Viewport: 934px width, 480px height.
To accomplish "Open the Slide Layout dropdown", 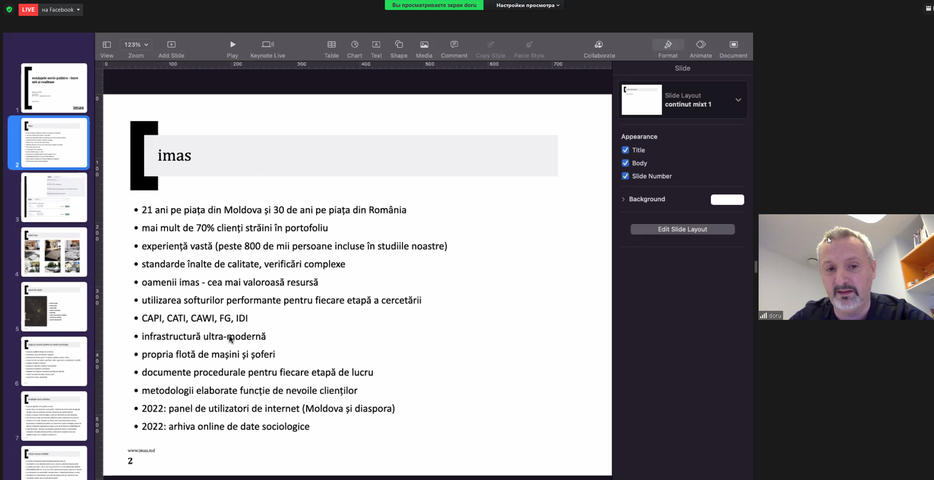I will click(738, 100).
